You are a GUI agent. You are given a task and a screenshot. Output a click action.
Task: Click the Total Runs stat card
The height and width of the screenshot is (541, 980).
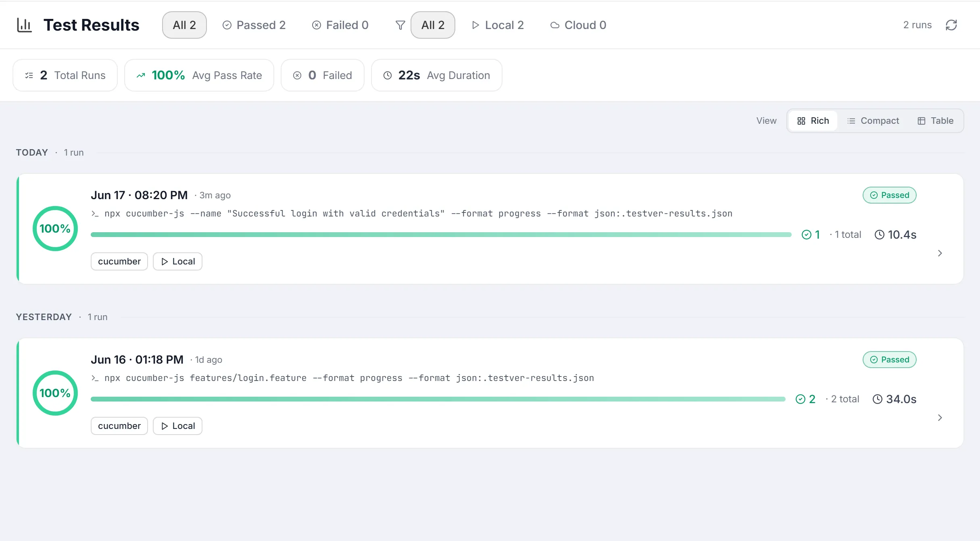click(65, 75)
